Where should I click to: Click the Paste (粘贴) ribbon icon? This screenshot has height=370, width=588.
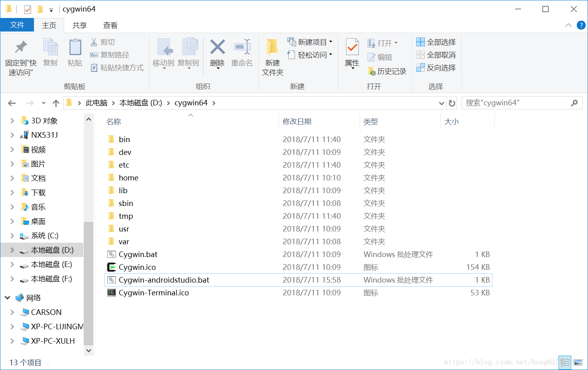(75, 47)
